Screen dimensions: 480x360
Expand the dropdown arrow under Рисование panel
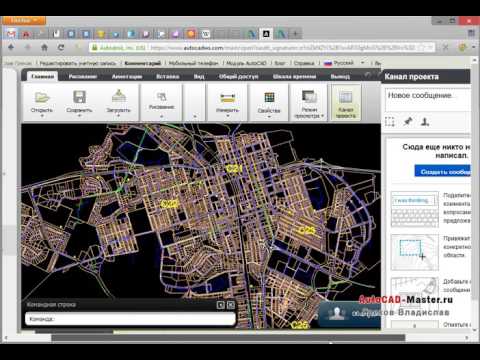point(162,116)
